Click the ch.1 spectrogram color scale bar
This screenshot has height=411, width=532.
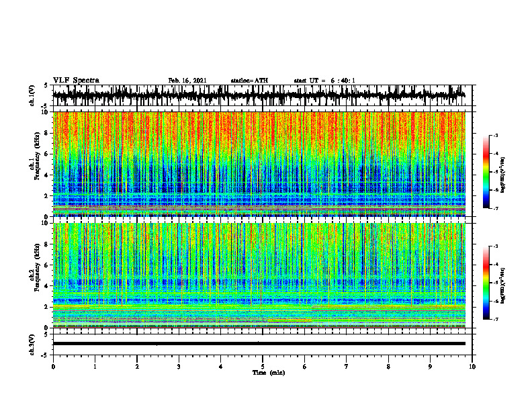tap(486, 172)
